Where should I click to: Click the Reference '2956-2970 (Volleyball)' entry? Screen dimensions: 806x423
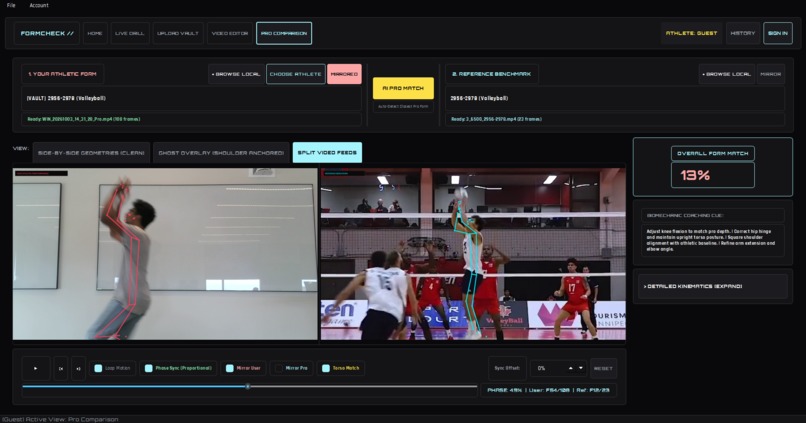615,98
